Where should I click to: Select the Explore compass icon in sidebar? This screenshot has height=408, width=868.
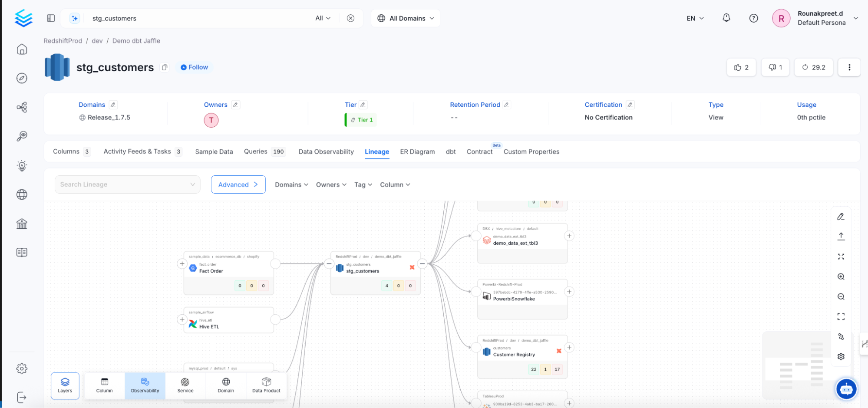pyautogui.click(x=22, y=78)
